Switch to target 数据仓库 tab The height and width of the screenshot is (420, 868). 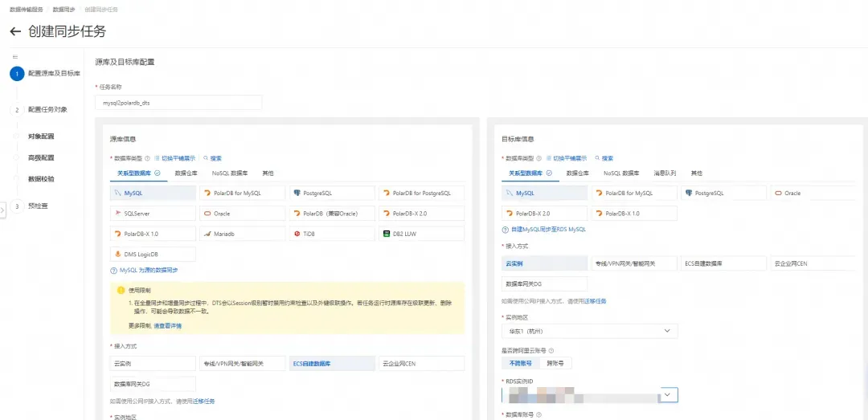click(x=577, y=173)
